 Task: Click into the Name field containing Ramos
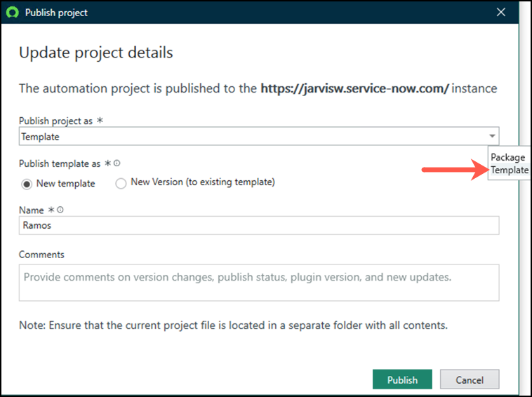[259, 225]
